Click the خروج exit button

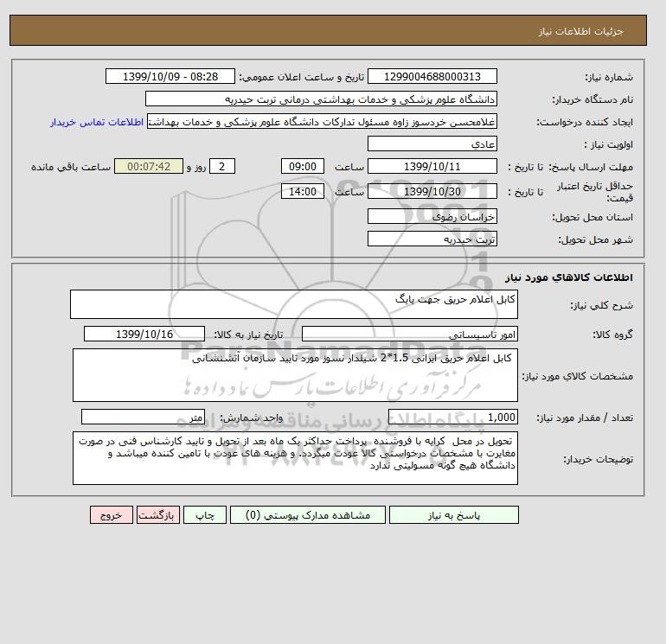(112, 515)
